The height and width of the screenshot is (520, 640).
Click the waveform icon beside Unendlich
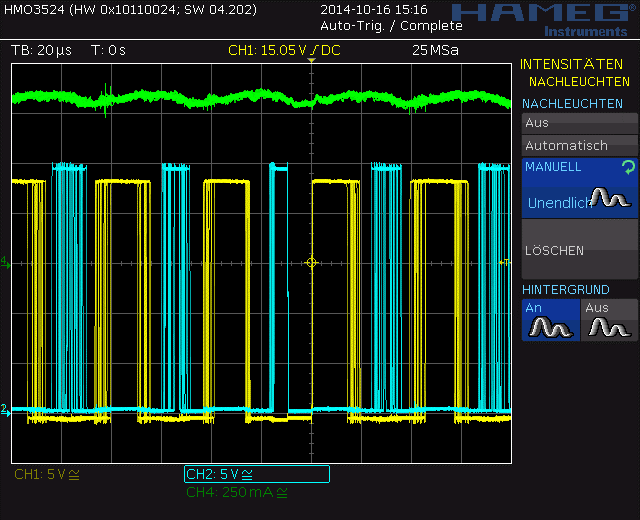pos(611,199)
